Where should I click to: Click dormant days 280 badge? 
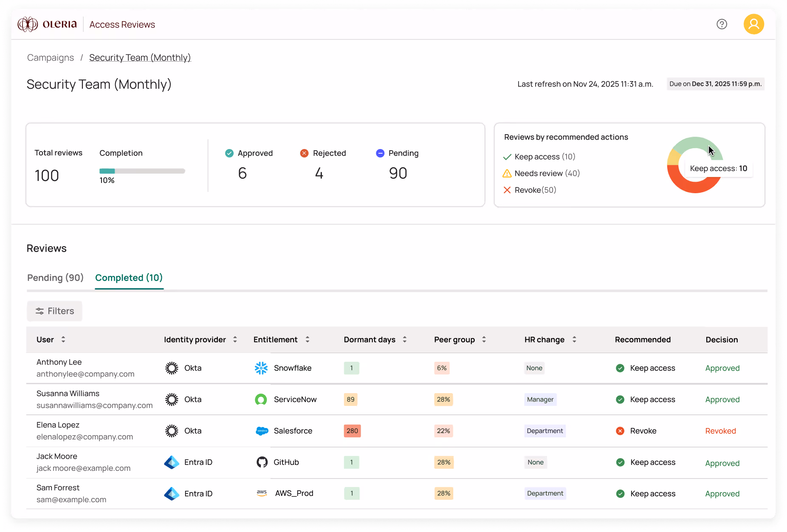pos(352,431)
